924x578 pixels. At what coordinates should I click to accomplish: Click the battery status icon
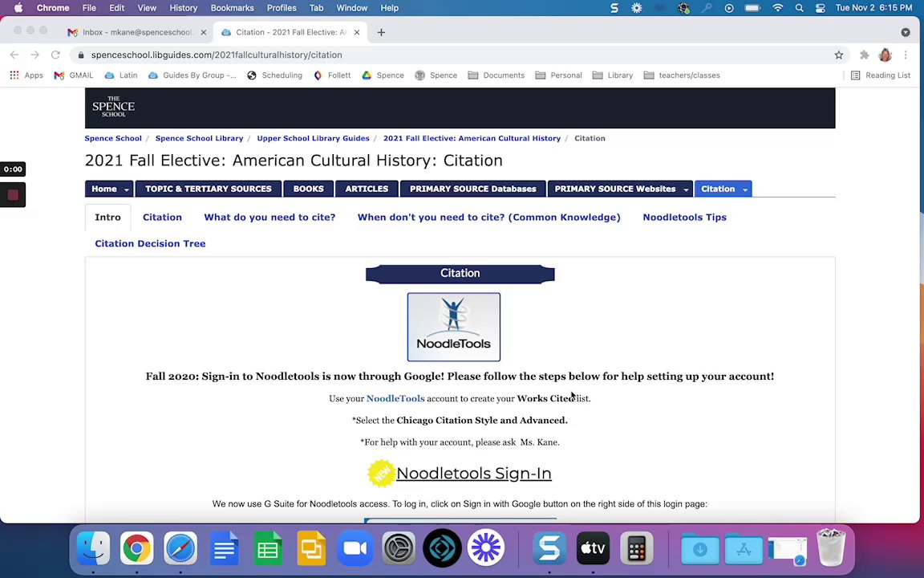coord(752,8)
